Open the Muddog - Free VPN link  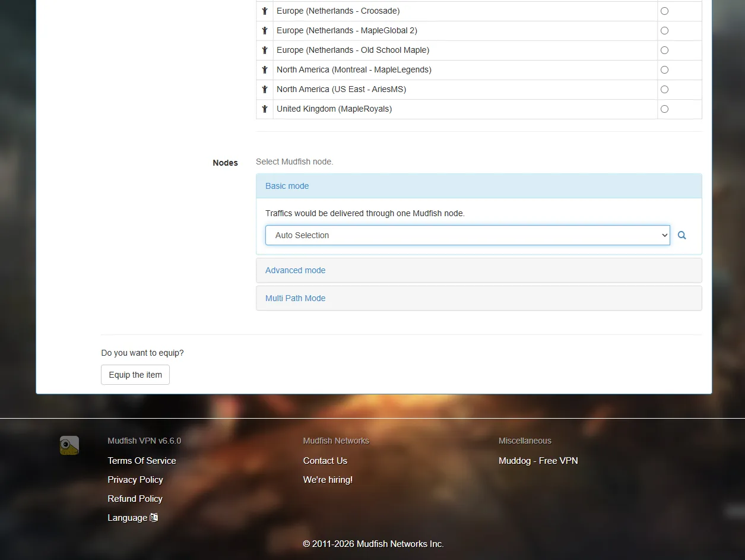click(x=538, y=460)
